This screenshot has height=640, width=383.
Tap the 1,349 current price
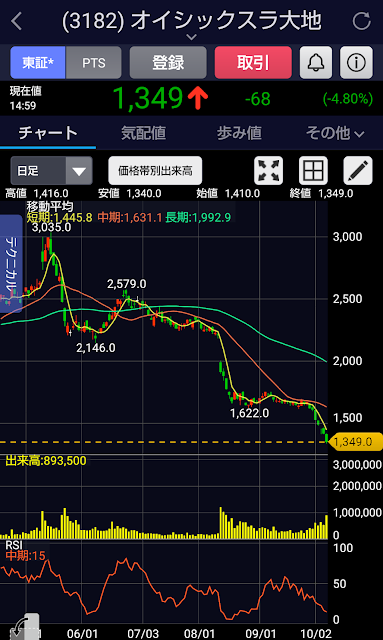coord(148,99)
